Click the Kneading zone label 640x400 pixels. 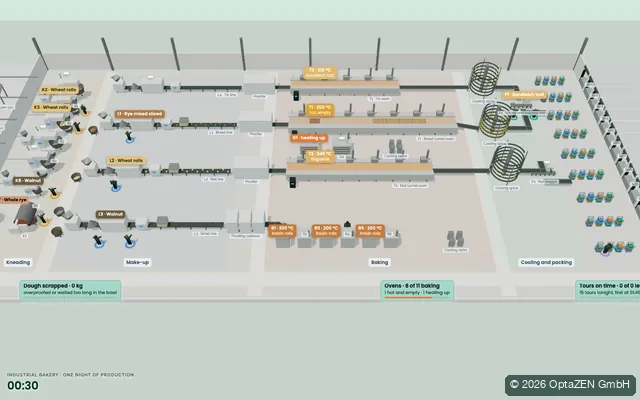[18, 262]
